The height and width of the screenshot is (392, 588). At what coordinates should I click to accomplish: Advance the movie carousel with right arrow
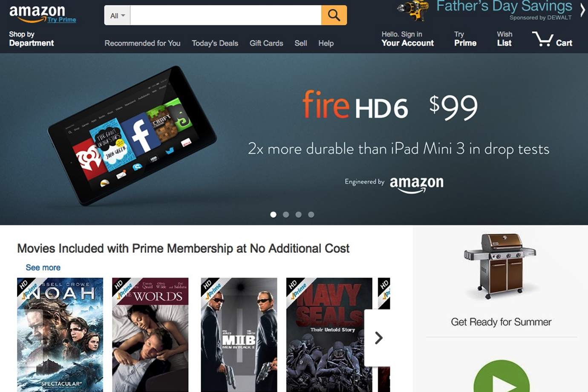pos(378,338)
